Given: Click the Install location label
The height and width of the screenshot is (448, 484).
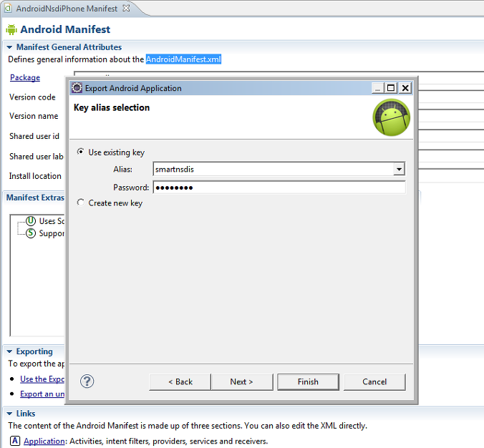Looking at the screenshot, I should (x=35, y=176).
